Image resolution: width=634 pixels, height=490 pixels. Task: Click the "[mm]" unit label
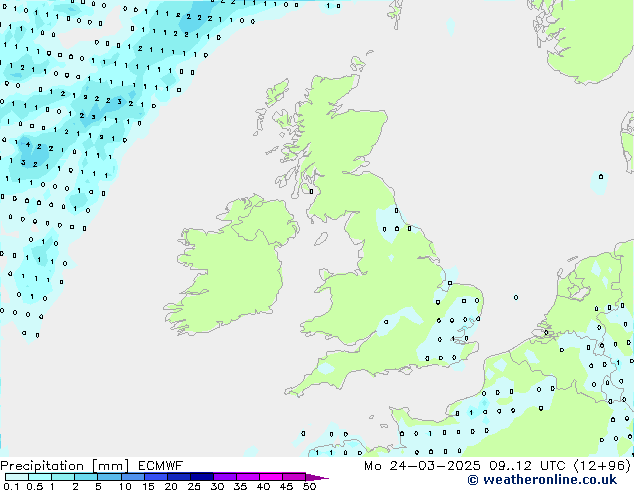pyautogui.click(x=110, y=466)
